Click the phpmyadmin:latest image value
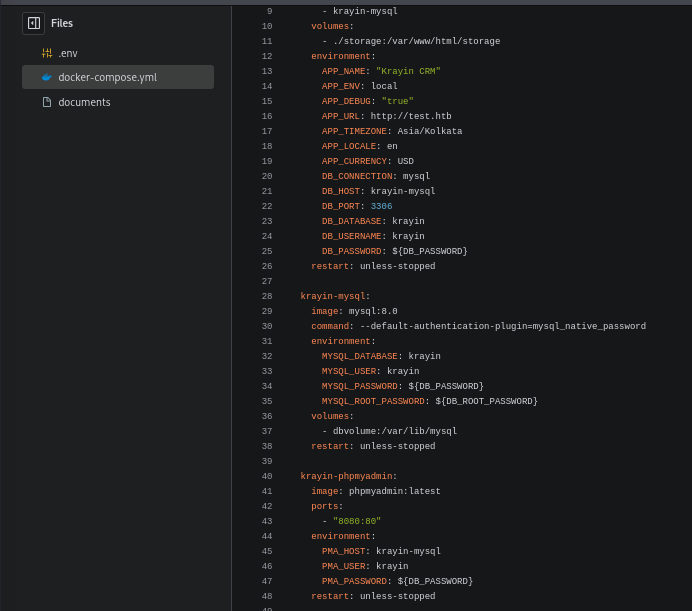 (x=395, y=491)
